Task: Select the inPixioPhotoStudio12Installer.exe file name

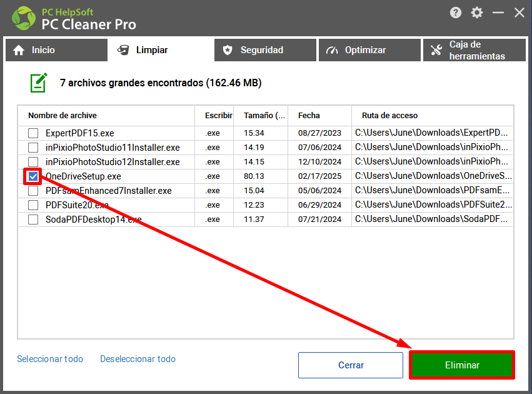Action: click(x=113, y=162)
